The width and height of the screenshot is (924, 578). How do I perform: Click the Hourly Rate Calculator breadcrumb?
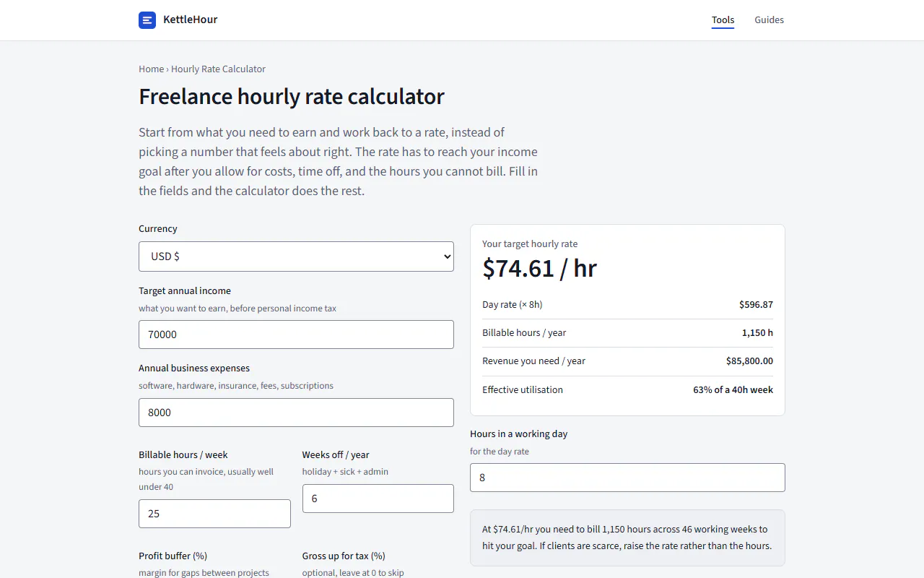coord(218,69)
